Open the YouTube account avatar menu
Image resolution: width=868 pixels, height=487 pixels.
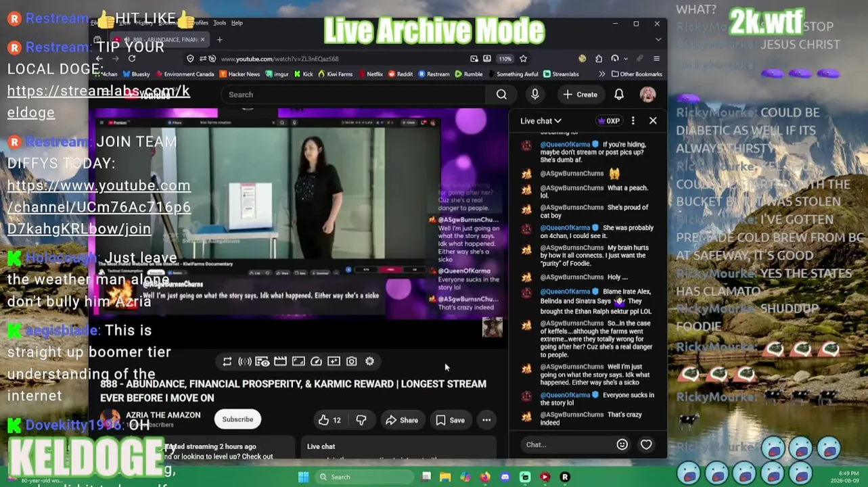[647, 95]
